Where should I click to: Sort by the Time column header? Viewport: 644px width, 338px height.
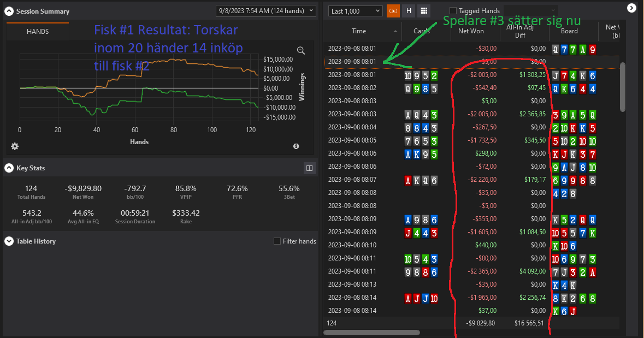coord(359,31)
